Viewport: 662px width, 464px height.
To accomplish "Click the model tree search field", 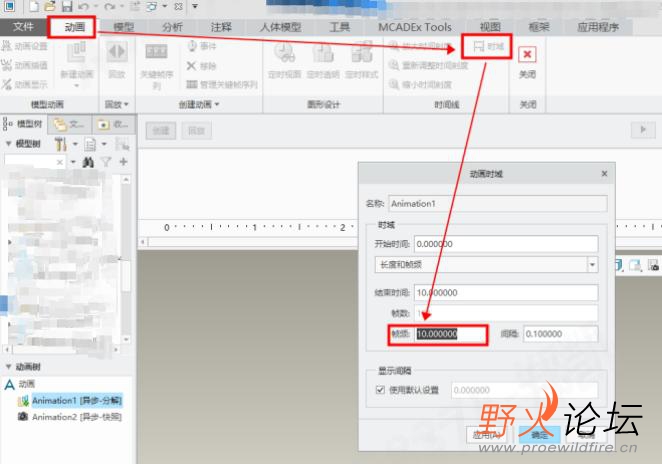I will click(x=35, y=162).
